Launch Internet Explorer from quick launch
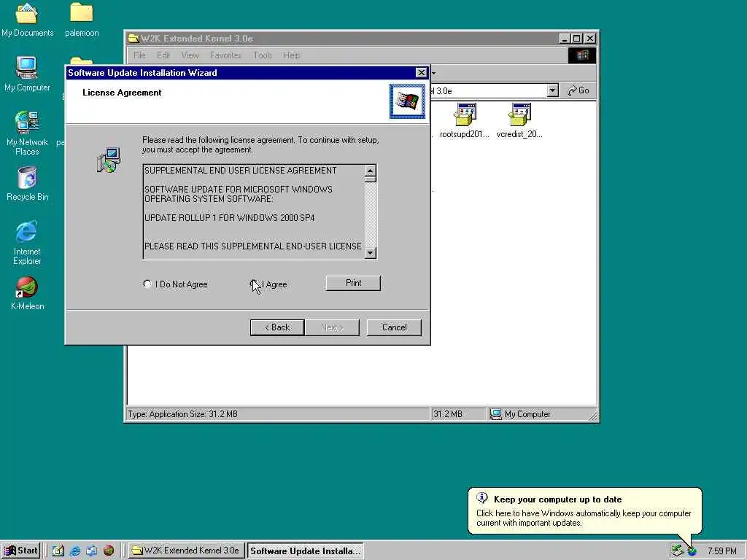Image resolution: width=747 pixels, height=560 pixels. tap(75, 551)
